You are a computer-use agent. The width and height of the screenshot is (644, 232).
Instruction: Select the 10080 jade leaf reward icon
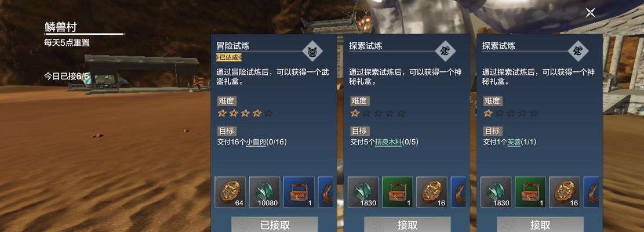[264, 192]
